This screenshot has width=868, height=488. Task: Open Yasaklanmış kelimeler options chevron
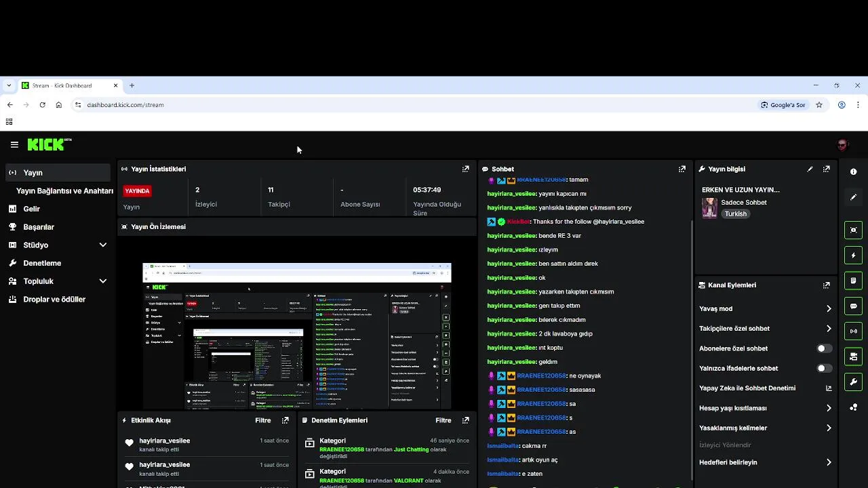tap(829, 428)
